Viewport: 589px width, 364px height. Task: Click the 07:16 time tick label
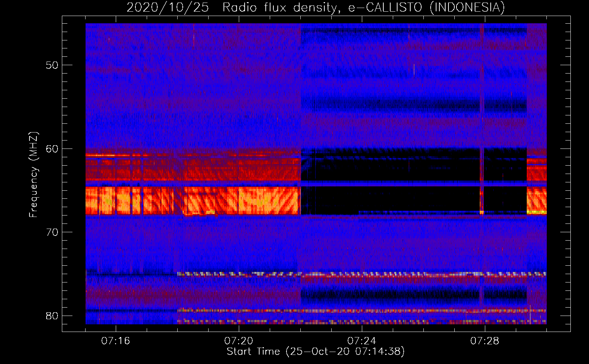[x=116, y=341]
